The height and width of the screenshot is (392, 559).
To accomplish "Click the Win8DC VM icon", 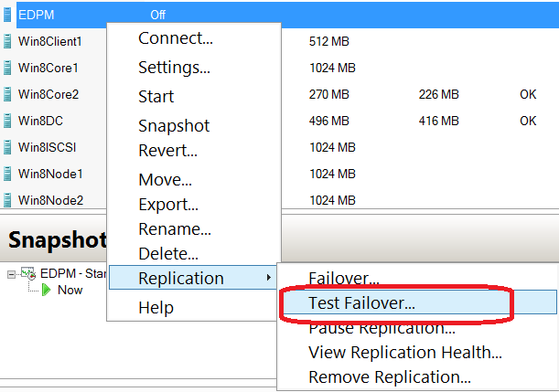I will click(x=7, y=121).
